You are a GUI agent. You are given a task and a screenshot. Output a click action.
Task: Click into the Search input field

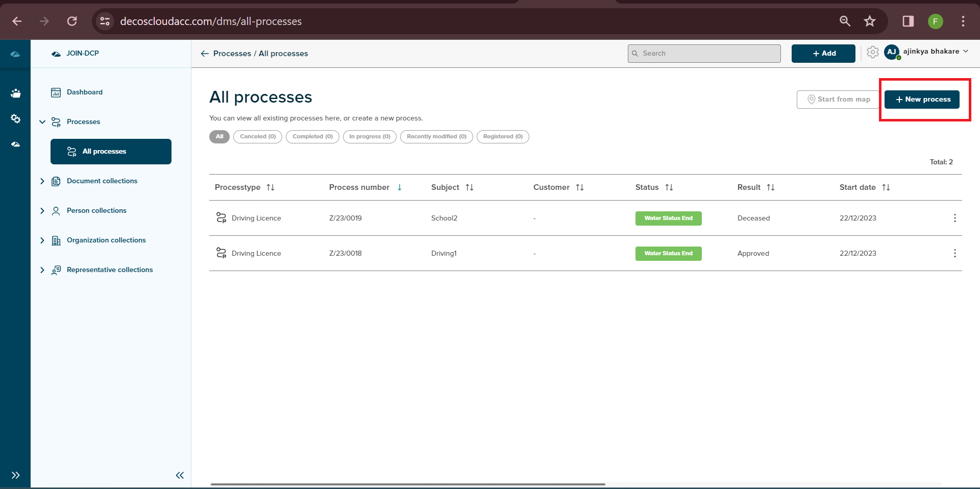point(704,54)
